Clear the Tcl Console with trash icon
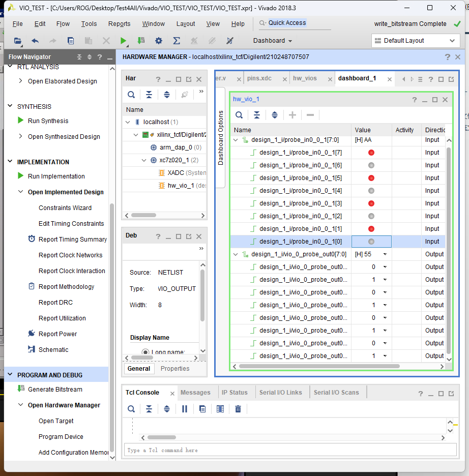 pos(238,409)
